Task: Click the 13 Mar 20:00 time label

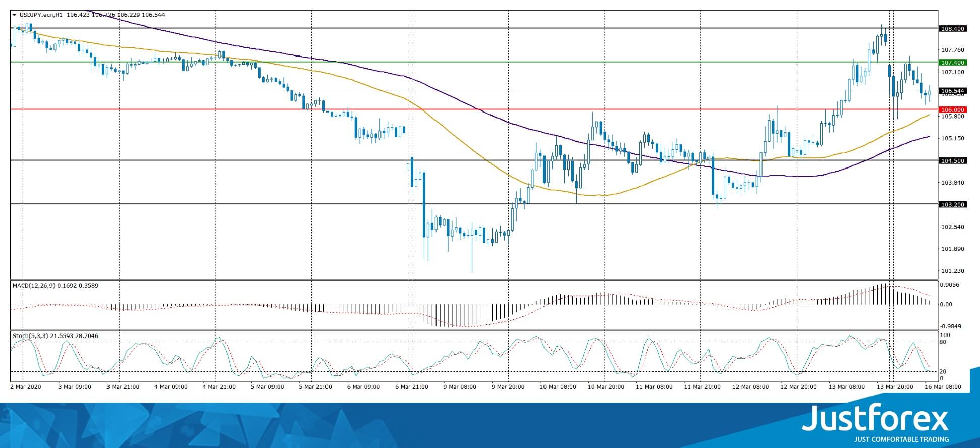Action: [x=895, y=387]
